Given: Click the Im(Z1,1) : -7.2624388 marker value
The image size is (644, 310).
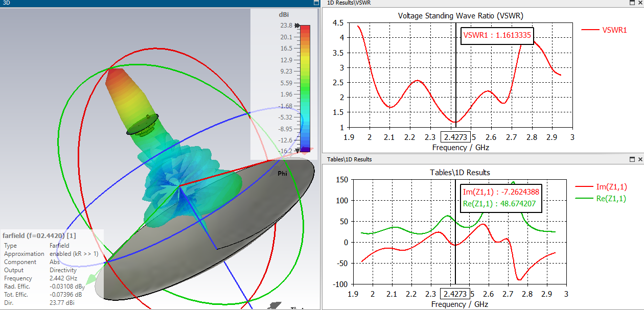Looking at the screenshot, I should click(x=500, y=192).
